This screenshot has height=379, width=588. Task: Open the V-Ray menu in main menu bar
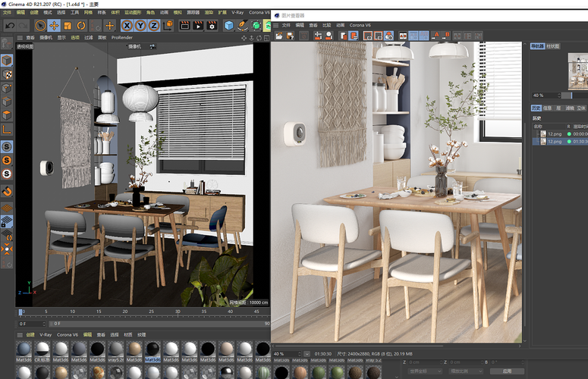tap(238, 13)
